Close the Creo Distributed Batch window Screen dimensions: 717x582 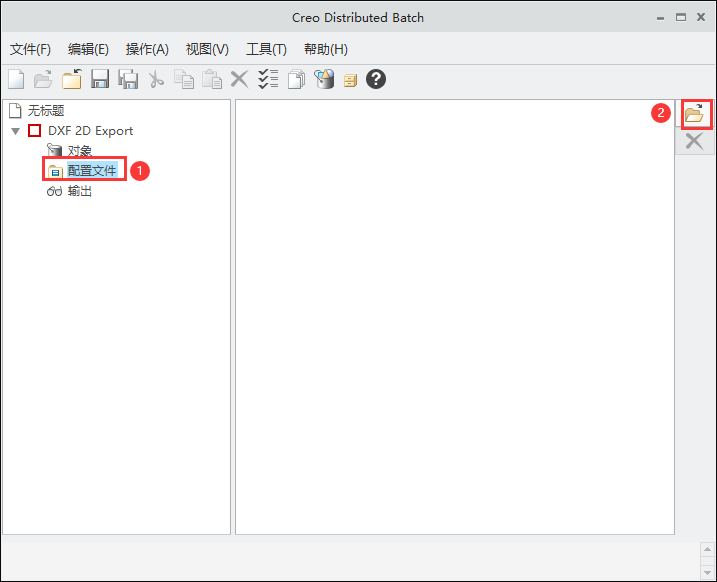(x=701, y=17)
